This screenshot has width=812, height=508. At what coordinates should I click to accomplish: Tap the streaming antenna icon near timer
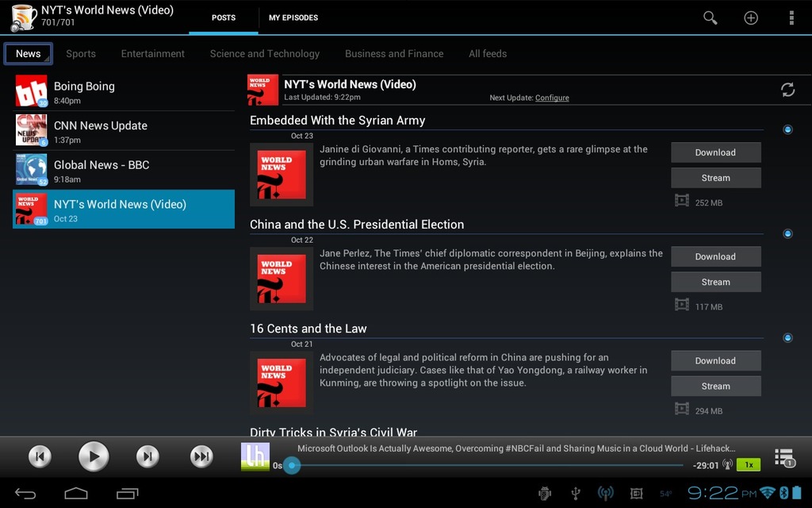pyautogui.click(x=728, y=464)
